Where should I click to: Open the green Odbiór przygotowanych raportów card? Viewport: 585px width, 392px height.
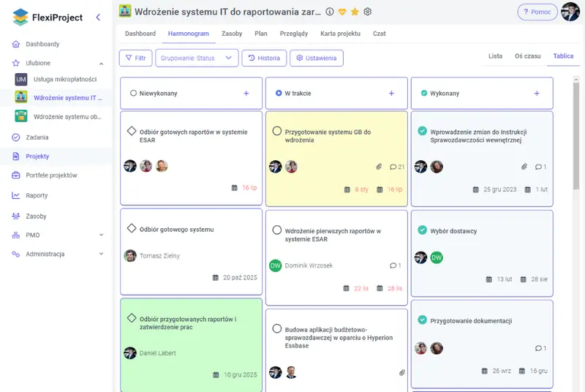click(192, 345)
